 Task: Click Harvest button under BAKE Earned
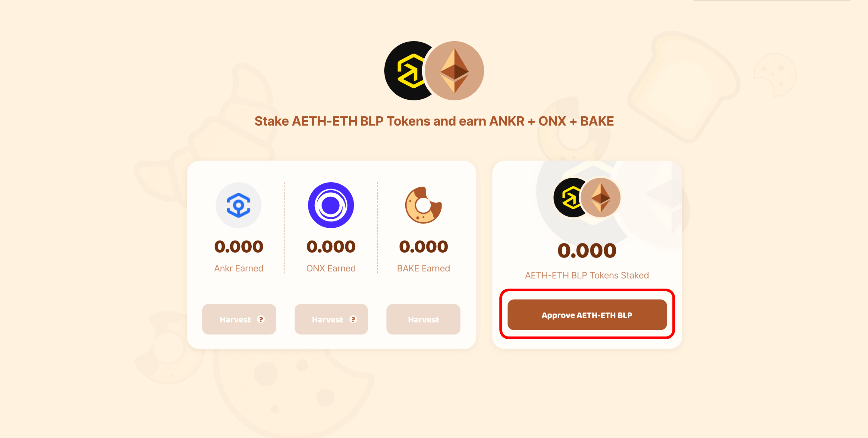coord(423,319)
